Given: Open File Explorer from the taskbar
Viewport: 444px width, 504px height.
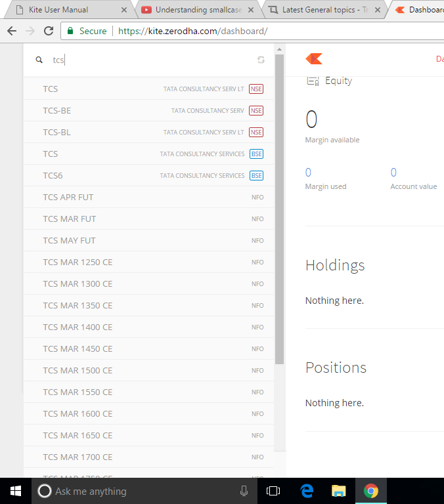Looking at the screenshot, I should click(338, 491).
